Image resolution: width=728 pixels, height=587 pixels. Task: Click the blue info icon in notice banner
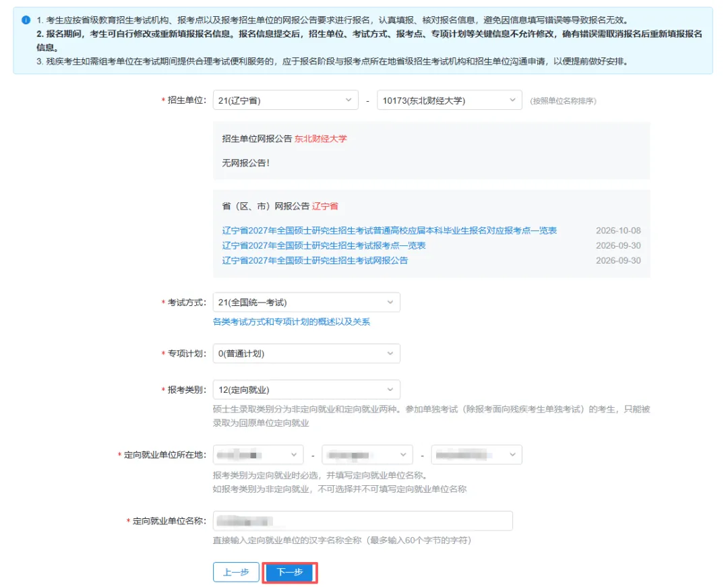(26, 20)
